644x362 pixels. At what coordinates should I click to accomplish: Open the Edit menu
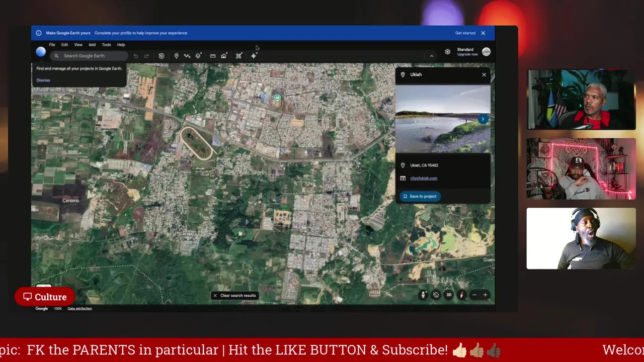tap(64, 45)
